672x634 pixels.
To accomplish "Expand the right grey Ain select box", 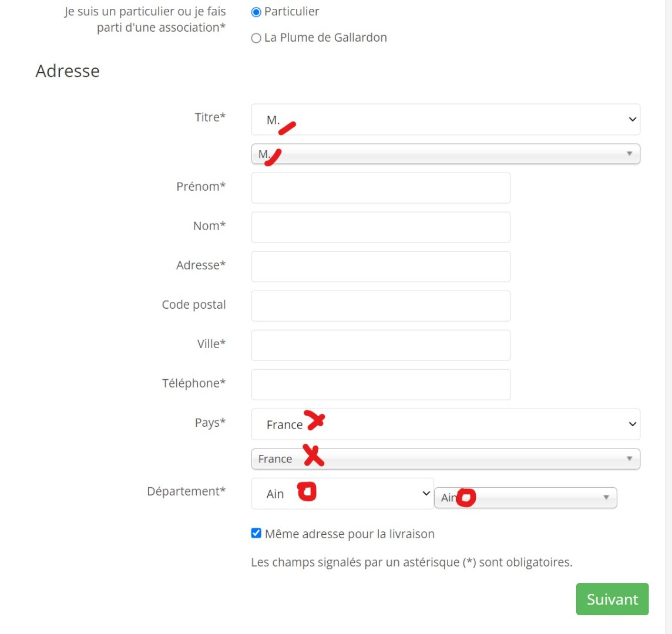I will click(x=525, y=498).
